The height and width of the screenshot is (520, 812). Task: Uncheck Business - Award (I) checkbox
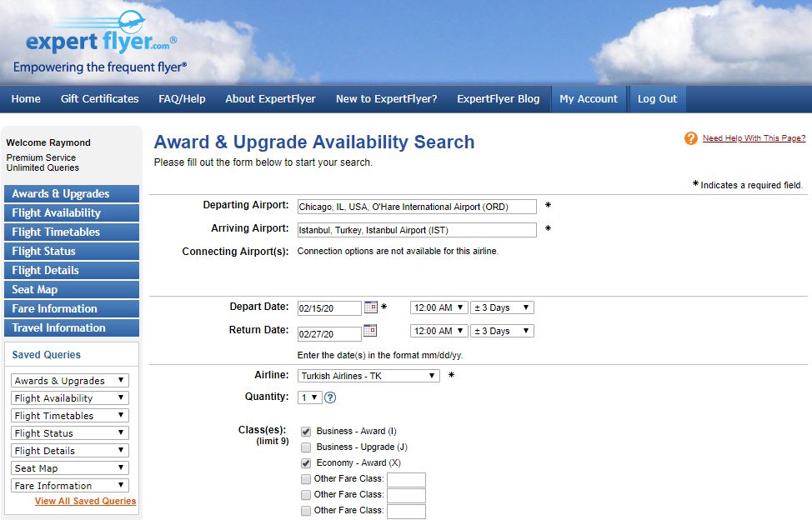click(x=306, y=432)
